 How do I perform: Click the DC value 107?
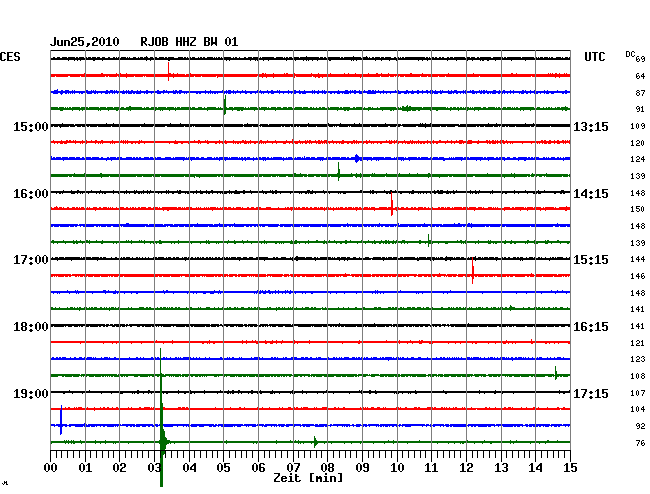coord(638,393)
